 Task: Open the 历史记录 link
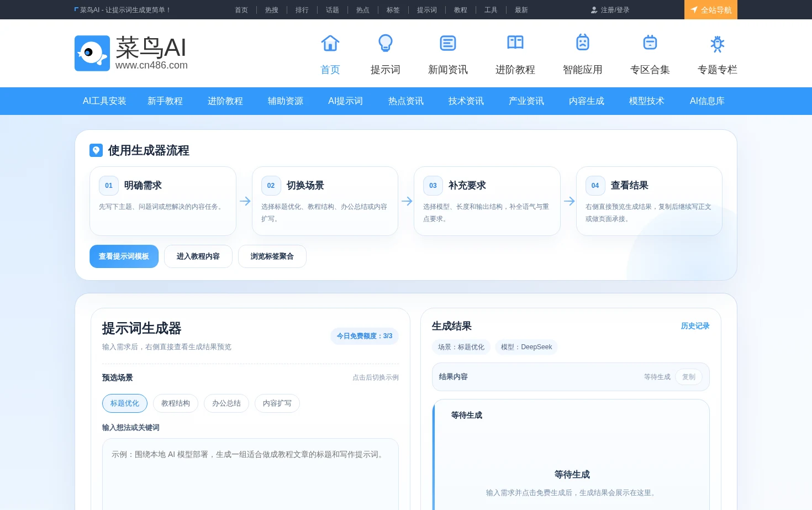pyautogui.click(x=695, y=326)
